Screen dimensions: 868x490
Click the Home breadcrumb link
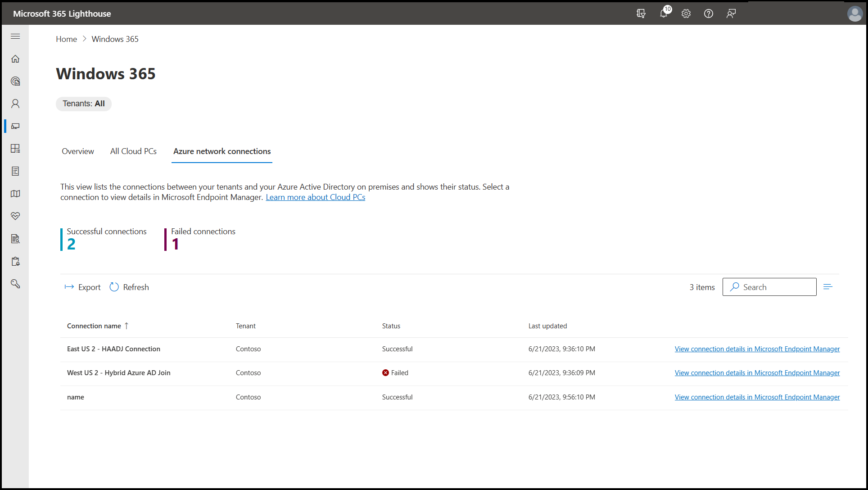click(x=66, y=39)
